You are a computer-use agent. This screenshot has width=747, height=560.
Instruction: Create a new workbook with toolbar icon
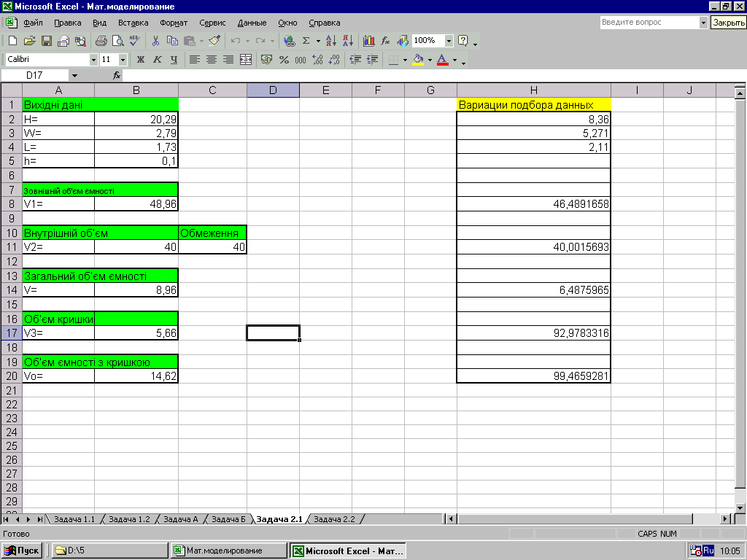(13, 41)
